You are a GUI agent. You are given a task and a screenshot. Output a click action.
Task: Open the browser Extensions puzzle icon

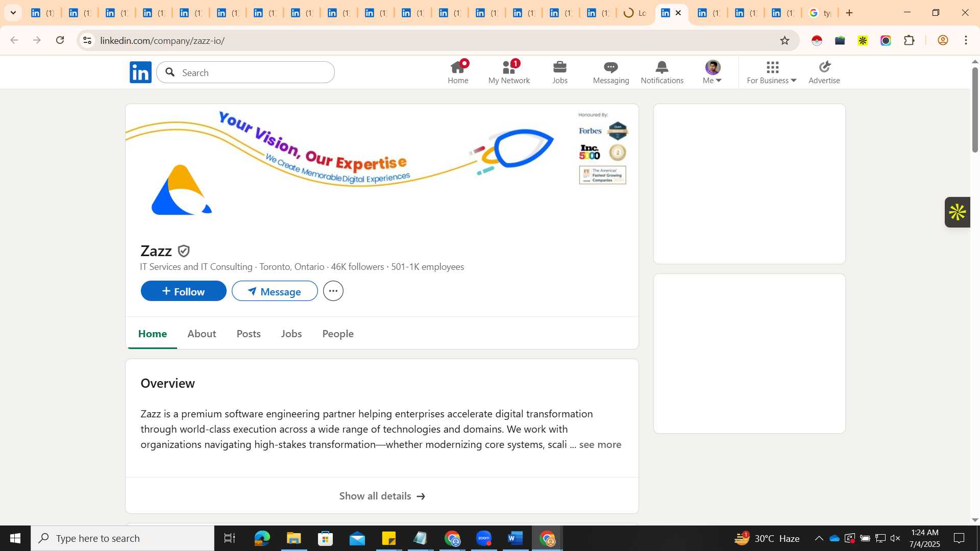909,40
